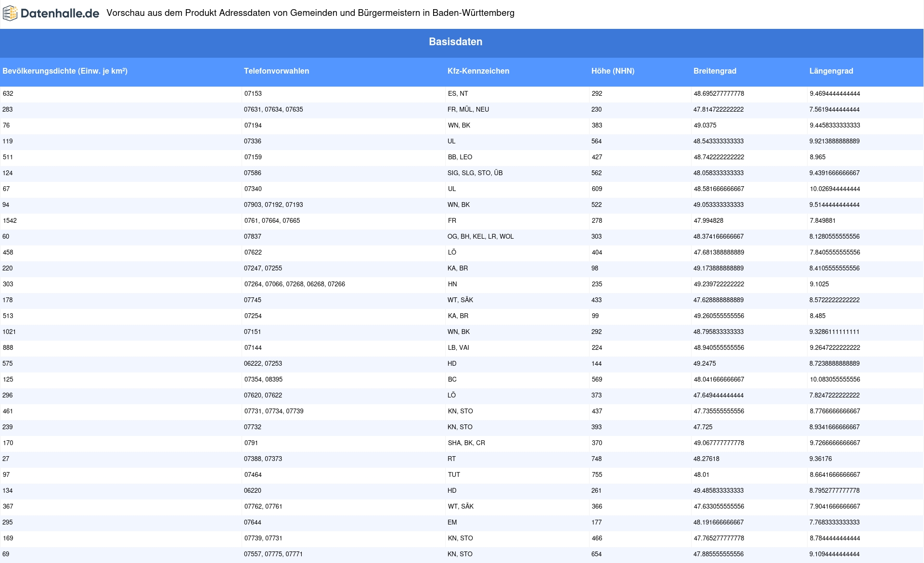Screen dimensions: 924x563
Task: Click area codes '07731, 07734, 07739'
Action: [x=274, y=411]
